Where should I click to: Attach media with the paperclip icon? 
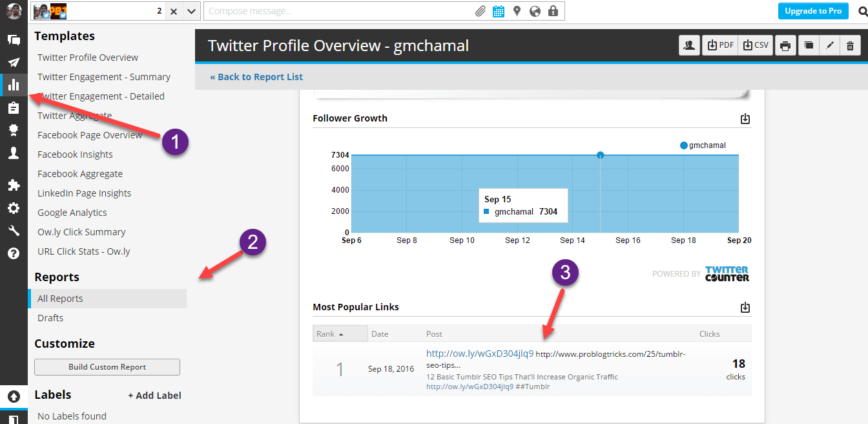tap(480, 11)
